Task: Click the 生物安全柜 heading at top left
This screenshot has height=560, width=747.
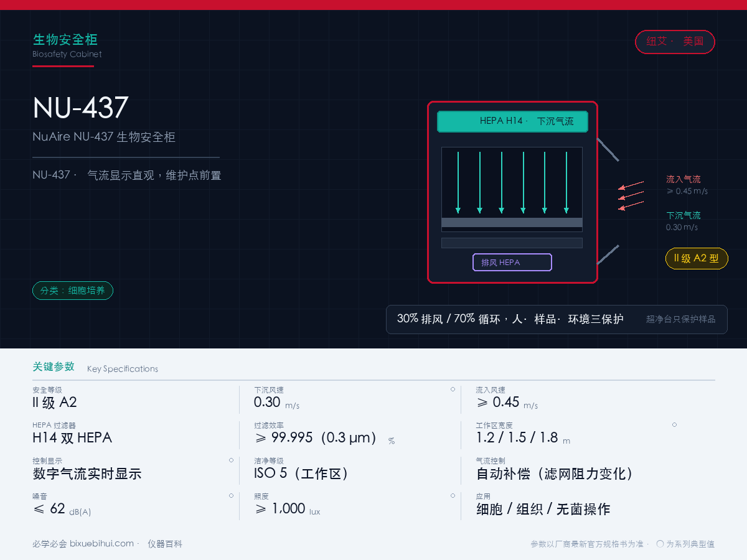Action: [x=65, y=40]
